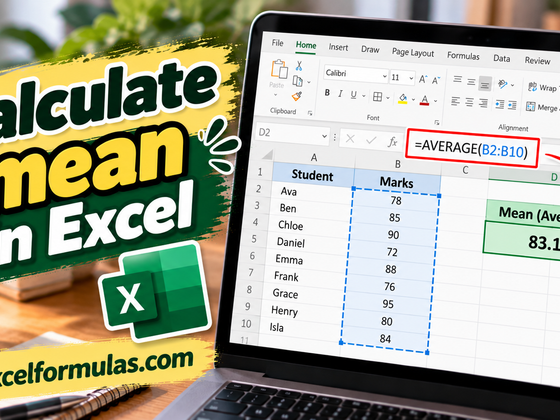
Task: Click the Insert Function fx icon
Action: click(392, 142)
